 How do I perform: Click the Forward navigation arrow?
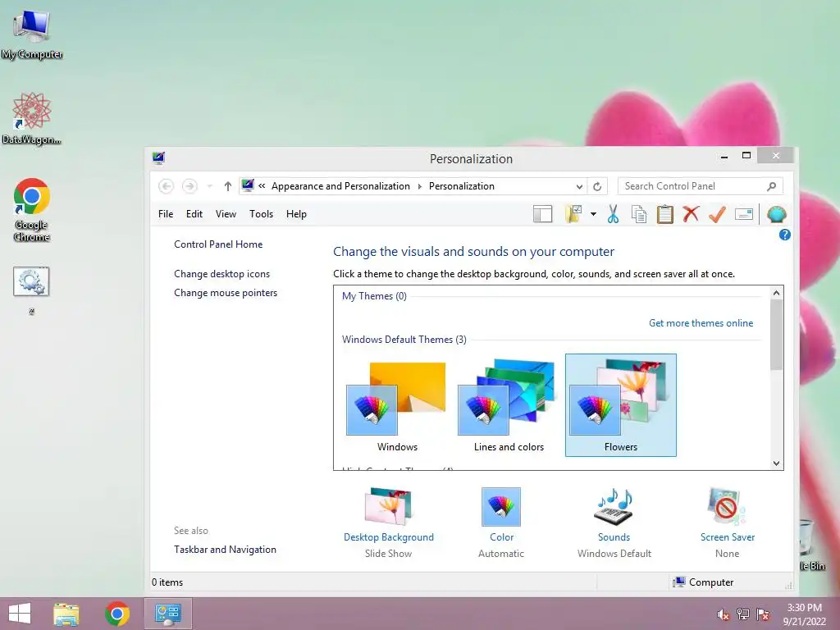[x=189, y=186]
